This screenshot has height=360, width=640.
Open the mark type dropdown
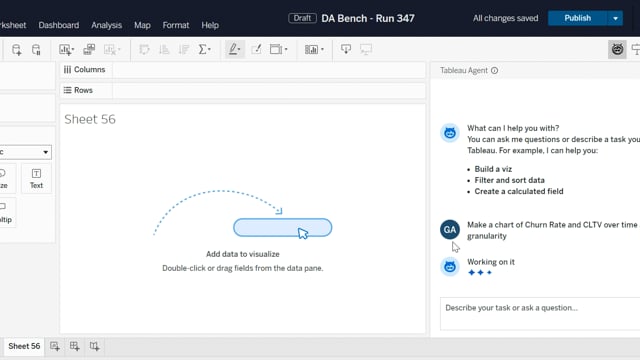25,152
